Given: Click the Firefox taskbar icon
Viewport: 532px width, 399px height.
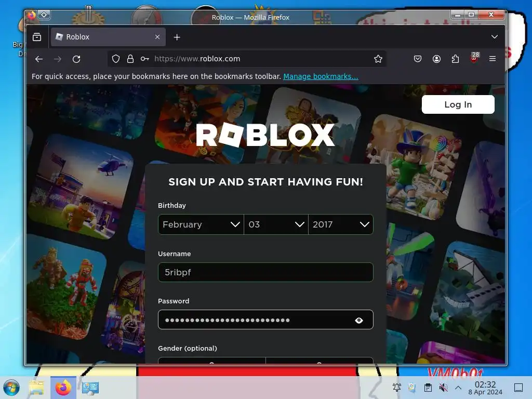Looking at the screenshot, I should [x=63, y=388].
